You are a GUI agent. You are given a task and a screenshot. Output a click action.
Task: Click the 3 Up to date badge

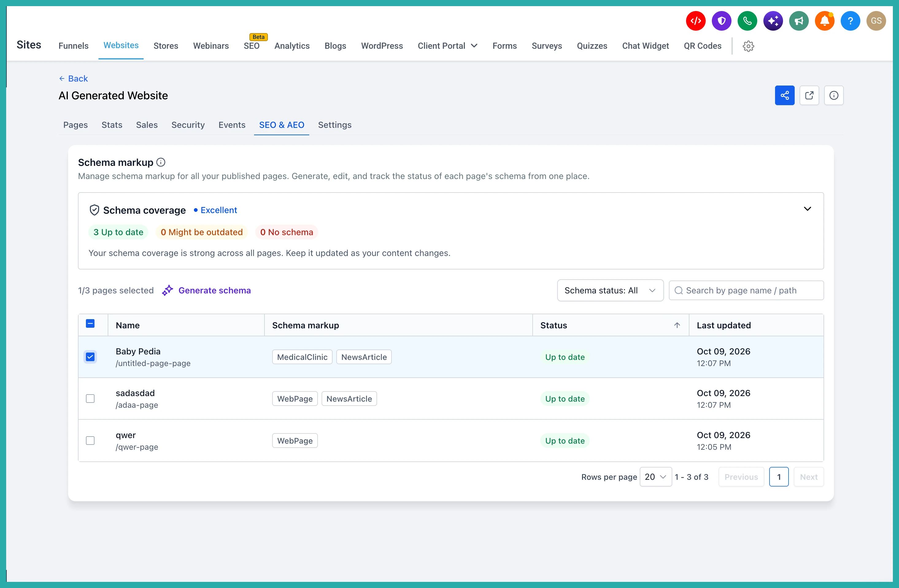point(118,232)
